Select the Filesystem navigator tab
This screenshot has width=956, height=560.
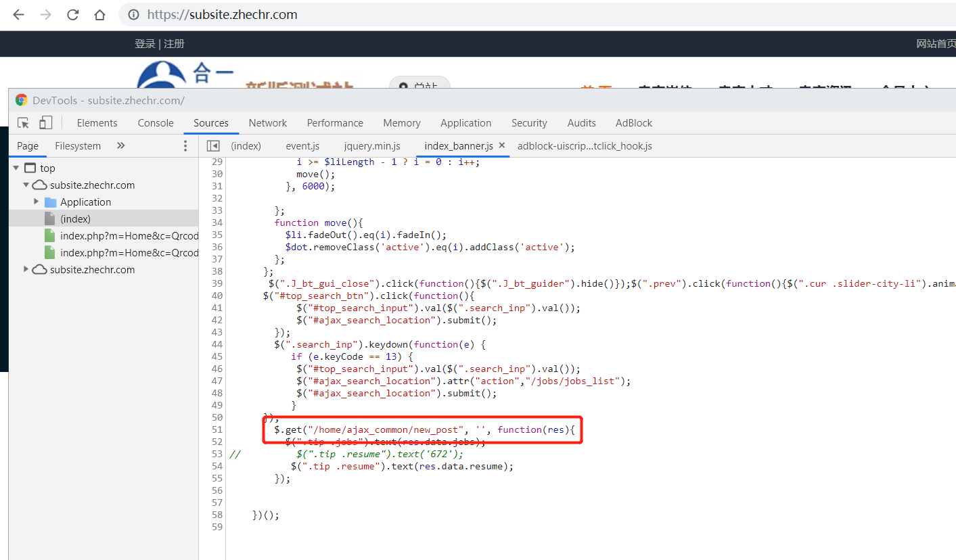(x=78, y=146)
